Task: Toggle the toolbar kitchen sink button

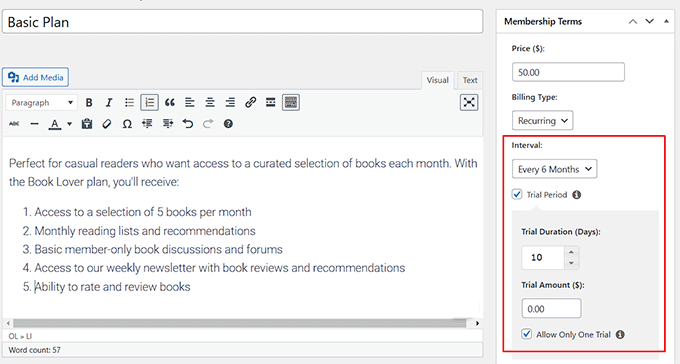Action: click(291, 103)
